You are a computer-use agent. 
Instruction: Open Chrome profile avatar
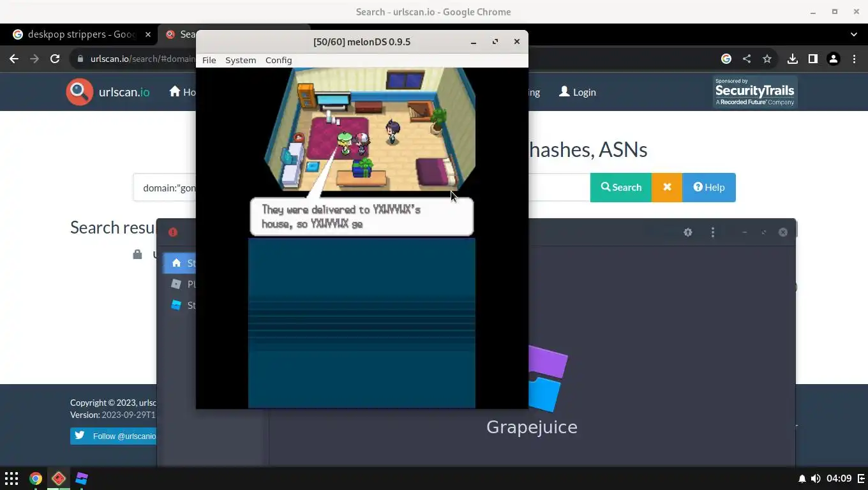pos(833,59)
